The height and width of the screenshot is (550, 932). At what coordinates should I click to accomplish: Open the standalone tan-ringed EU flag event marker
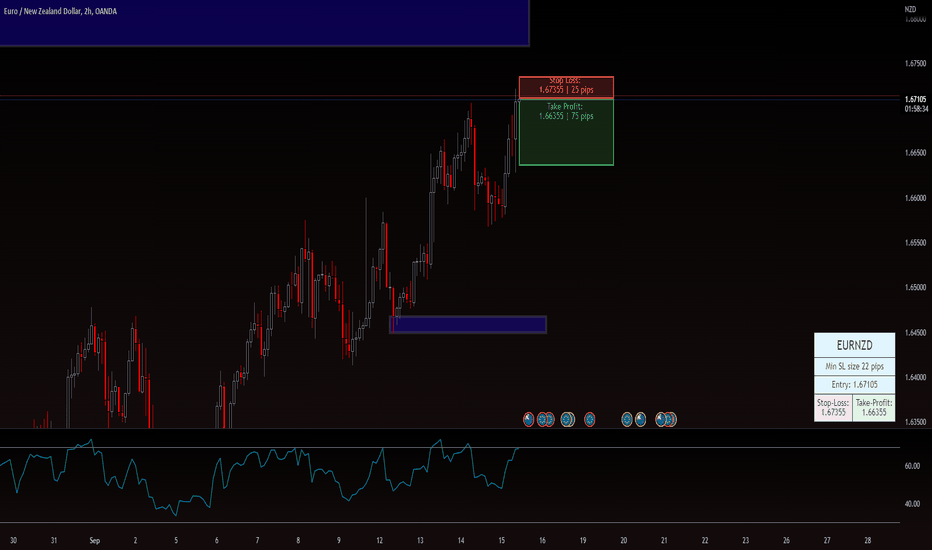(x=627, y=419)
